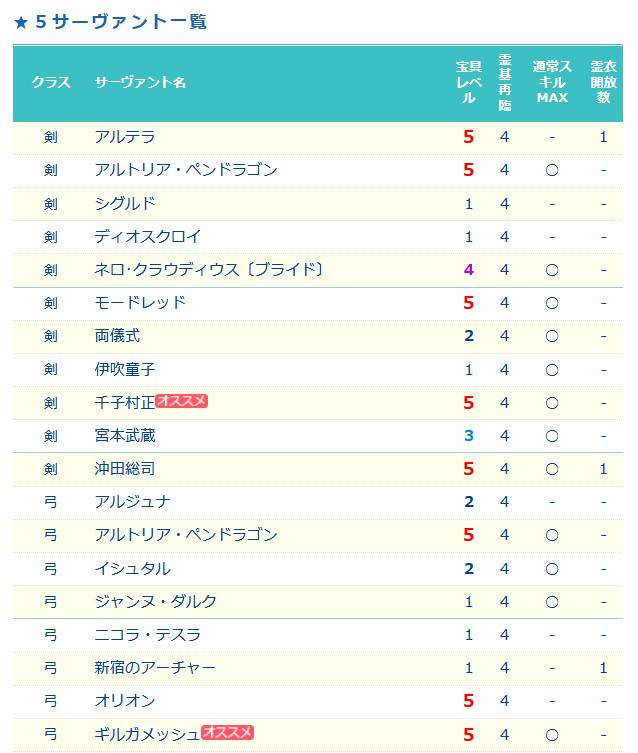
Task: Click the オススメ badge beside ギルガメッシュ
Action: [x=227, y=732]
